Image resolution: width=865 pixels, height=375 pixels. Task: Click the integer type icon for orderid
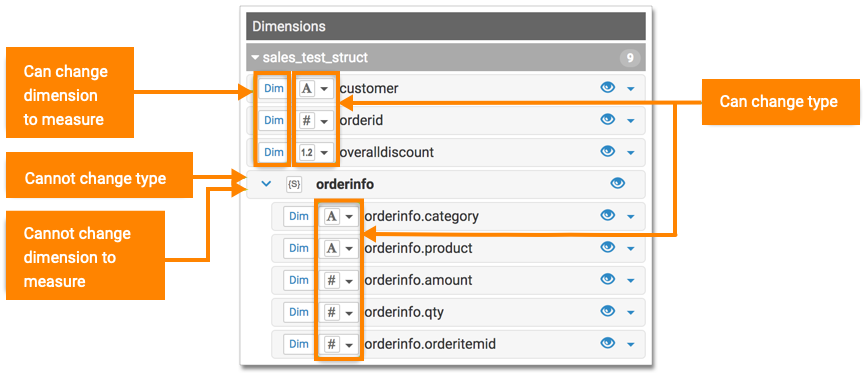[307, 120]
